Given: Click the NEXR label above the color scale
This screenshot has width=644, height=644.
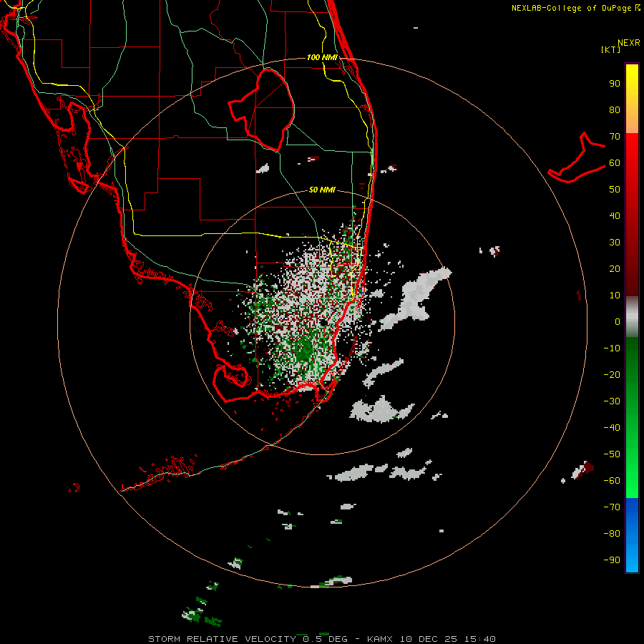Looking at the screenshot, I should point(628,43).
